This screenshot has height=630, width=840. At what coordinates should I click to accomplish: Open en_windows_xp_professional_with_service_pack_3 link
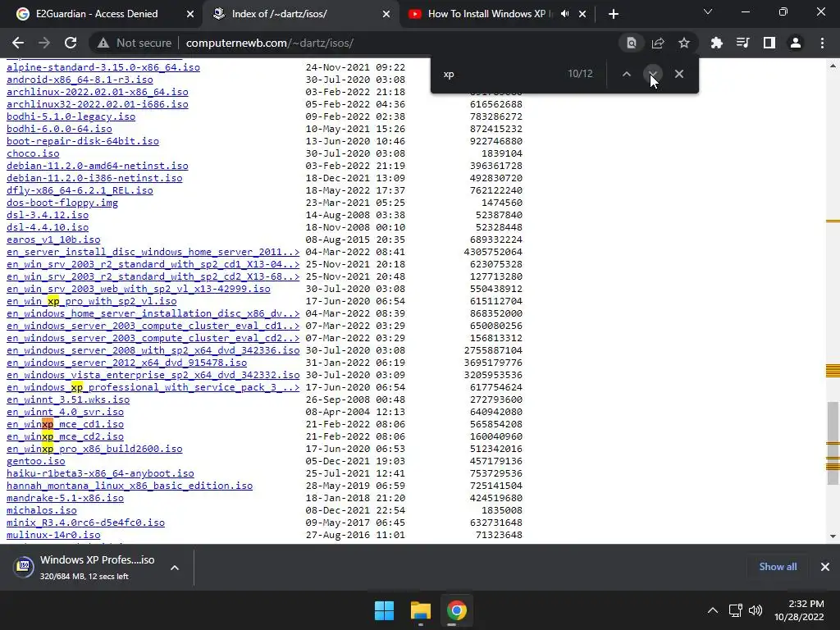click(x=153, y=387)
